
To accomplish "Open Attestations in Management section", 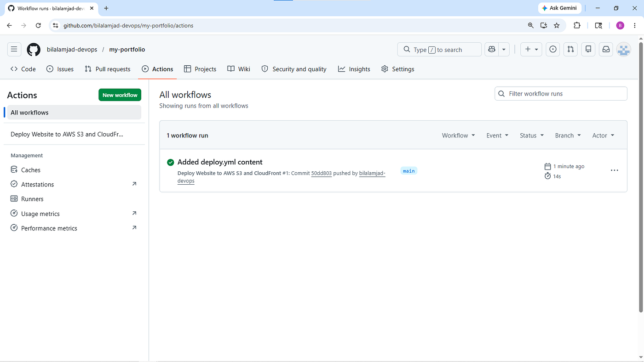I will (74, 184).
